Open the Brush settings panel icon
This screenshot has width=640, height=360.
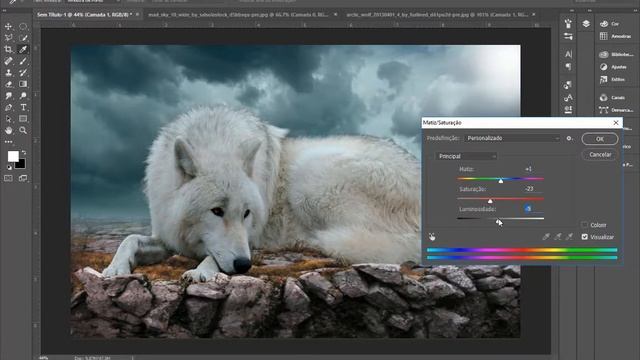(568, 36)
